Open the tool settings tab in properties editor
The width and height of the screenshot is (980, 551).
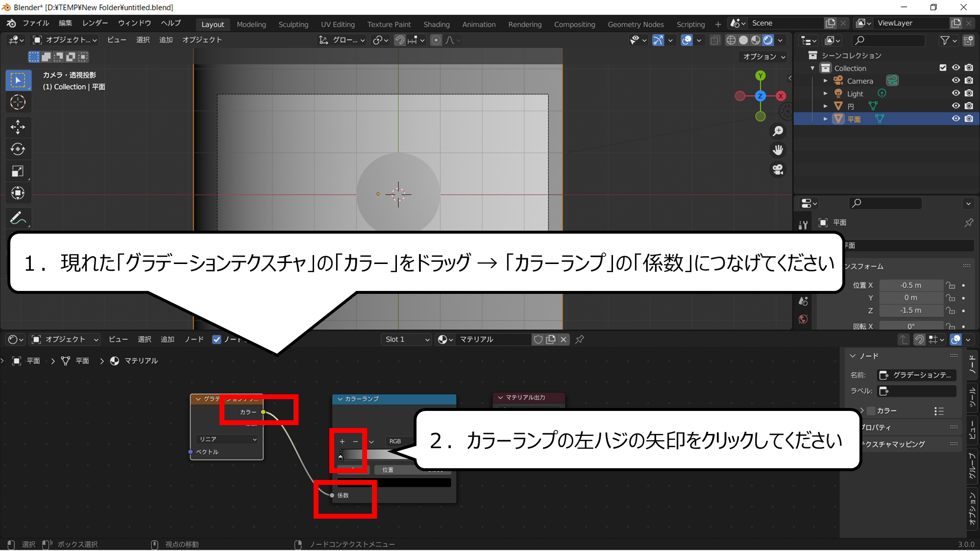[x=803, y=225]
